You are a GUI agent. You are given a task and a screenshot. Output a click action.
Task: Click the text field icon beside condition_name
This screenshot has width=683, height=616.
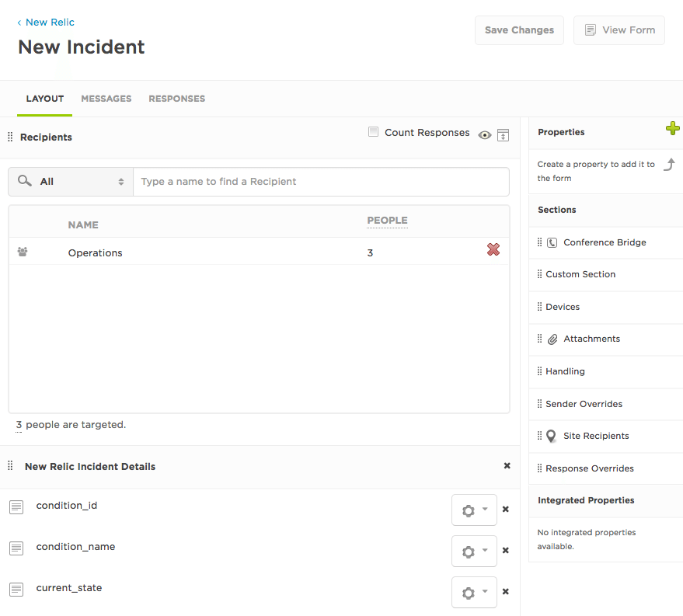click(x=16, y=548)
